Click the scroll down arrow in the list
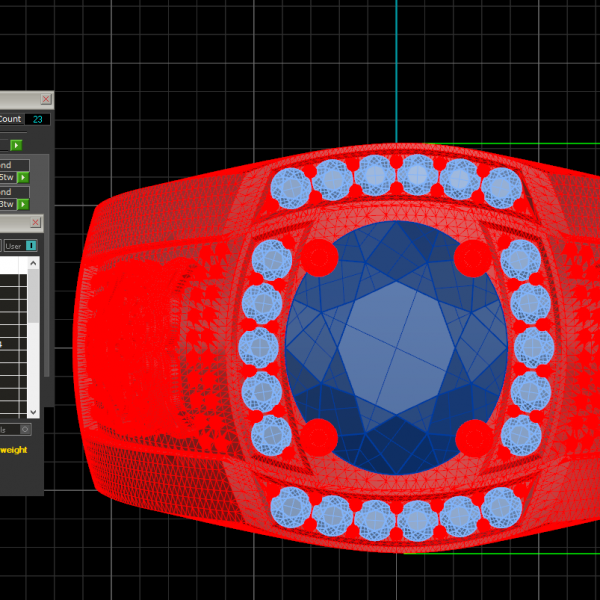Image resolution: width=600 pixels, height=600 pixels. point(33,411)
